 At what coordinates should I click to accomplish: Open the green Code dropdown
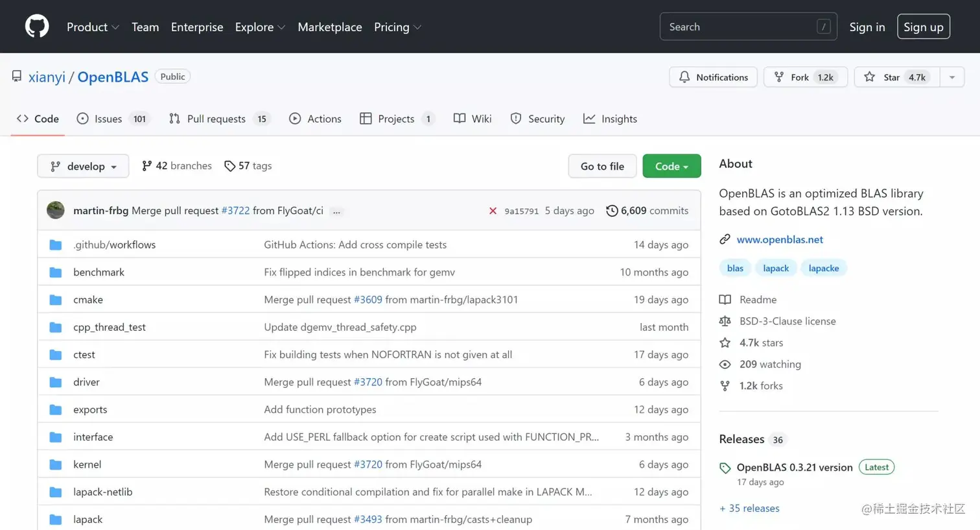[x=671, y=166]
